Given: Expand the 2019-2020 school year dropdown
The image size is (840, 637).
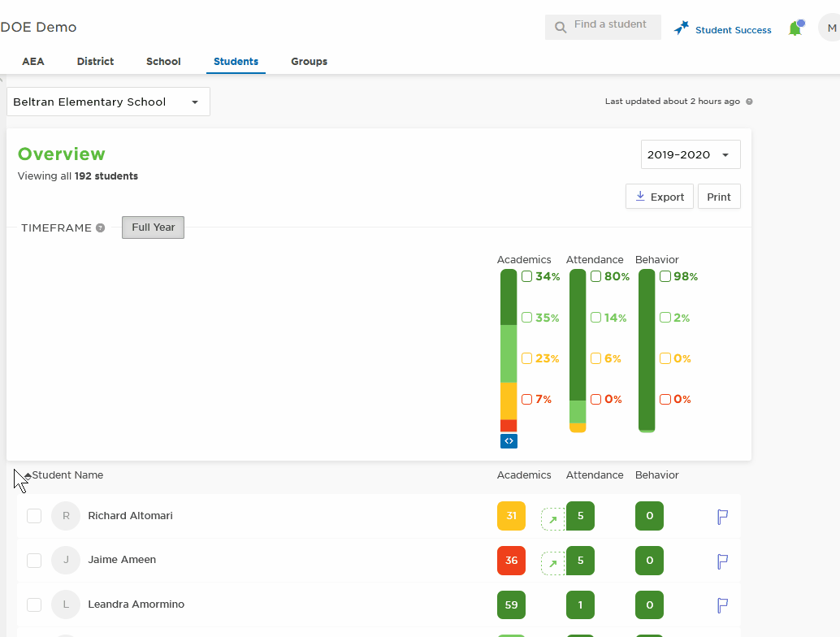Looking at the screenshot, I should point(691,154).
